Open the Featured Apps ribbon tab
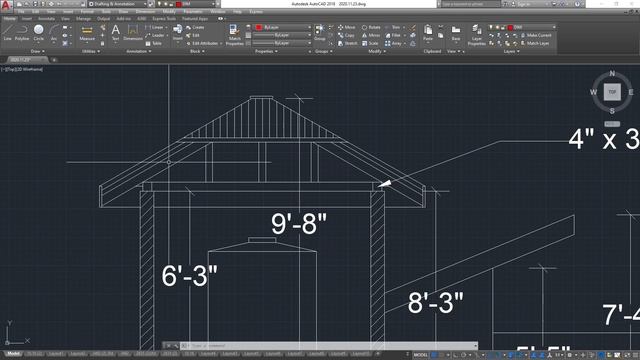The width and height of the screenshot is (640, 360). coord(195,18)
